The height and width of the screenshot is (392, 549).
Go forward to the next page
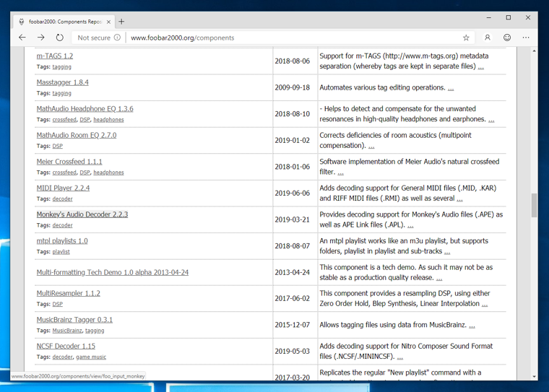click(41, 38)
